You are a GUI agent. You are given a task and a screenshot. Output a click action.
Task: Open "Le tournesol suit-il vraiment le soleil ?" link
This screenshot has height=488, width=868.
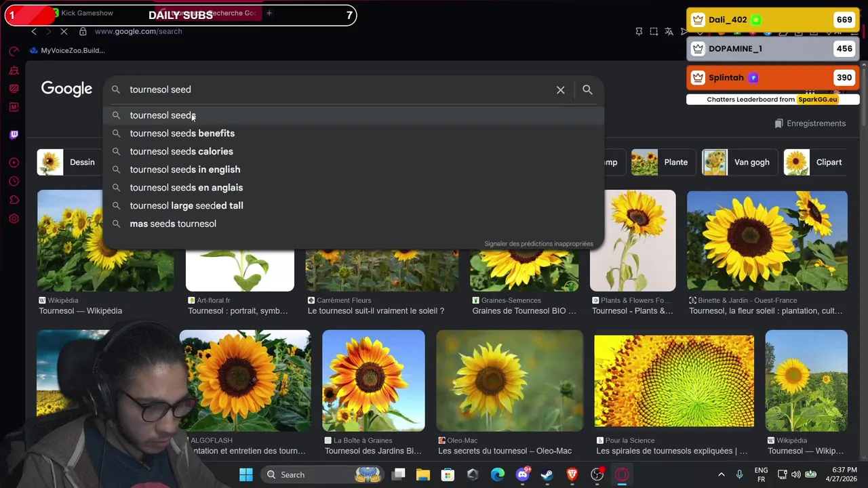pos(376,311)
